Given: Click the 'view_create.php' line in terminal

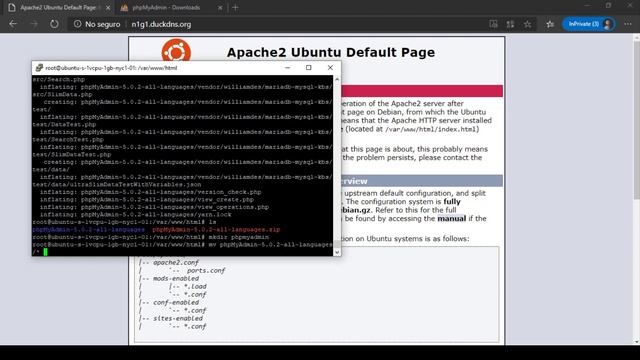Looking at the screenshot, I should [147, 200].
